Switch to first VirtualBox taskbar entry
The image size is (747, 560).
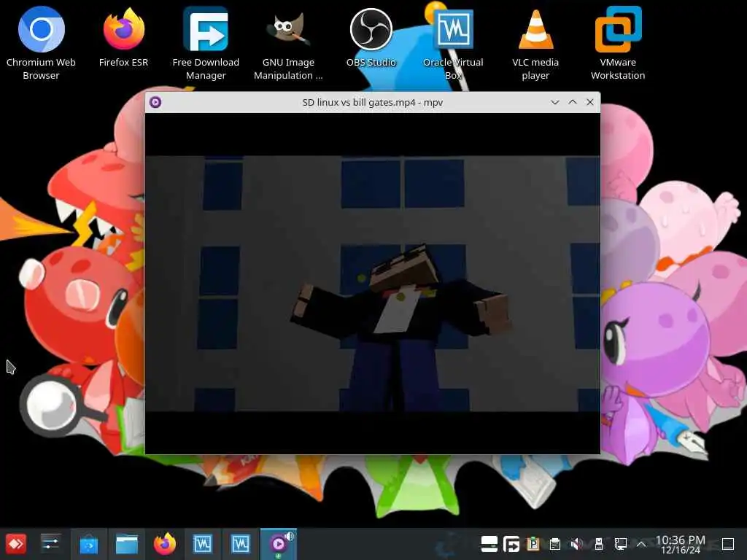coord(203,543)
